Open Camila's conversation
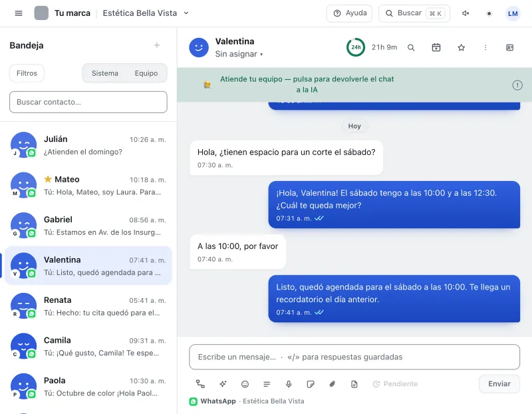The image size is (532, 414). point(88,346)
